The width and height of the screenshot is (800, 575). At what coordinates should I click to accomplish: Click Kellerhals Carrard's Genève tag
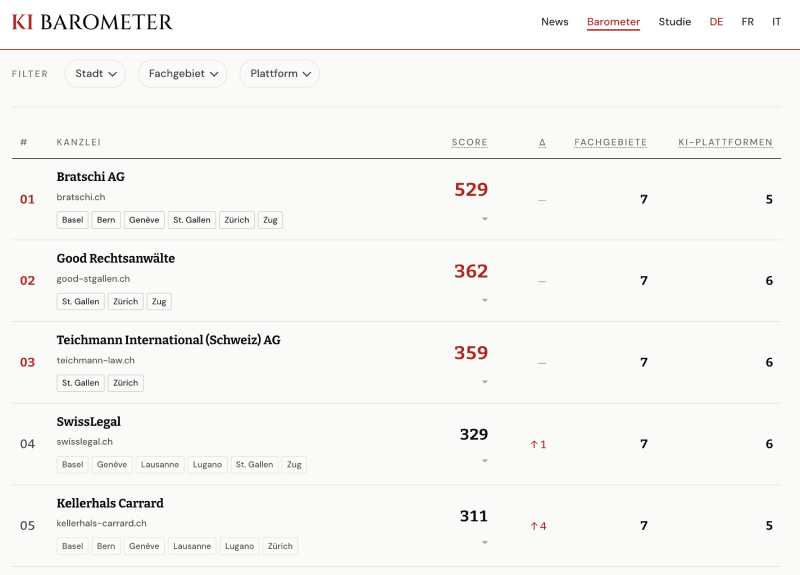click(x=144, y=546)
